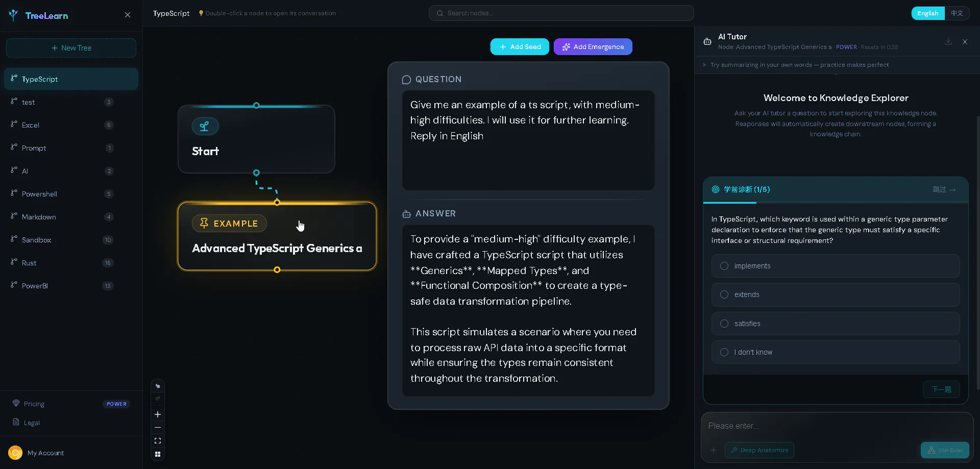This screenshot has height=469, width=980.
Task: Click the grid layout icon in canvas controls
Action: (158, 454)
